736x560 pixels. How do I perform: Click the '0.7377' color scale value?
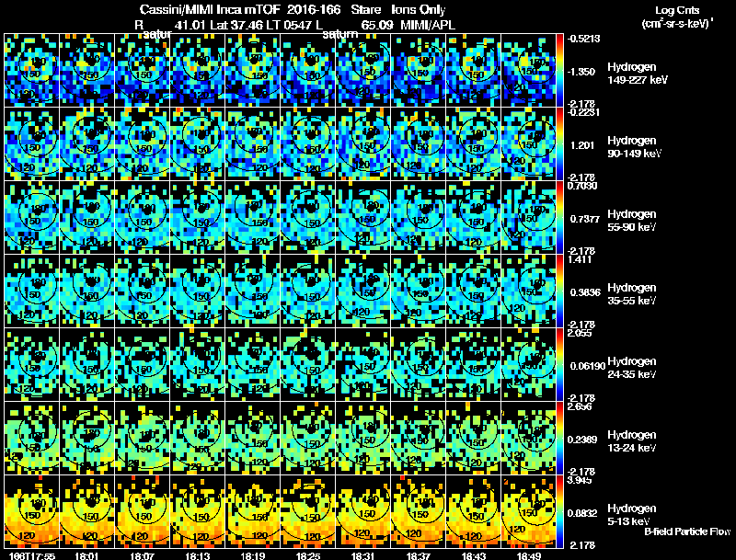585,219
